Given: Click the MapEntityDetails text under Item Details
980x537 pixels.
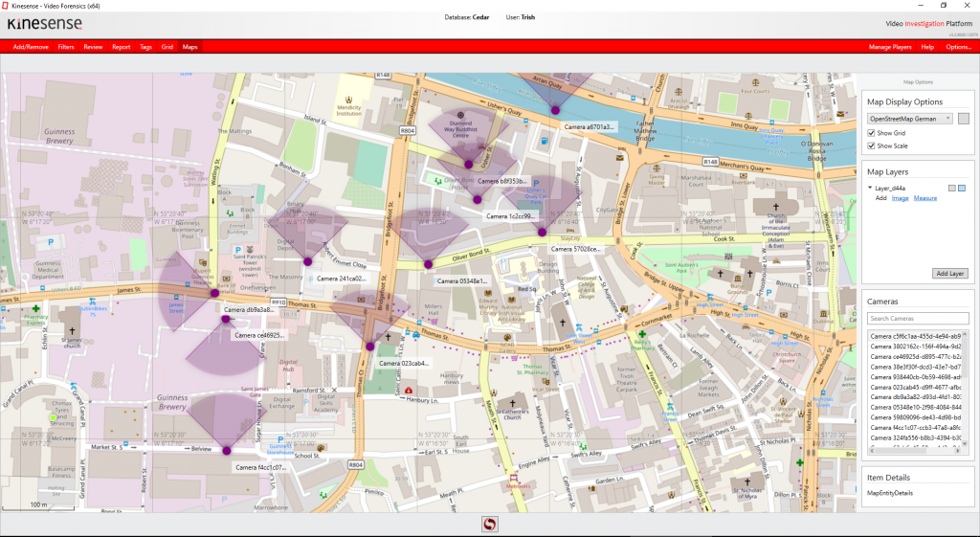Looking at the screenshot, I should [890, 493].
